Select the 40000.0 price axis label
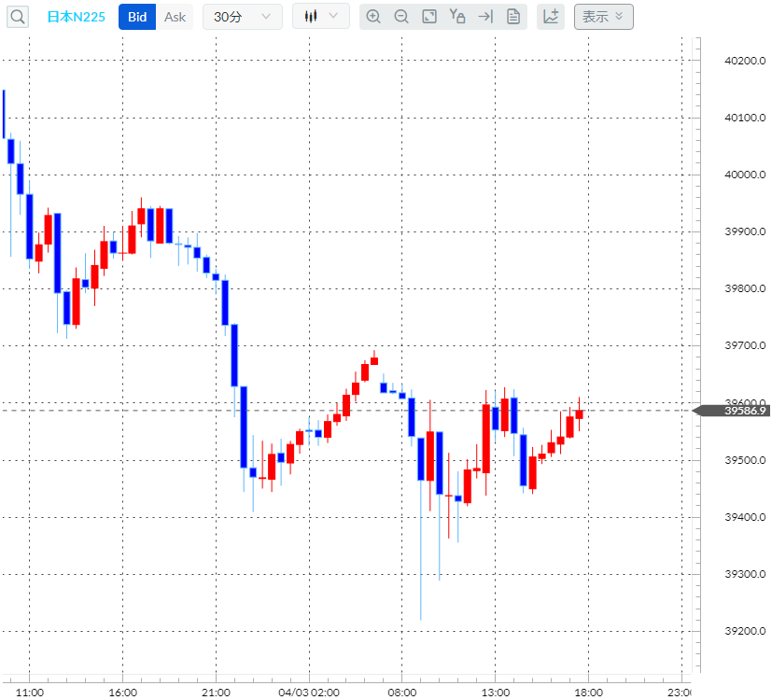This screenshot has height=700, width=772. 745,175
